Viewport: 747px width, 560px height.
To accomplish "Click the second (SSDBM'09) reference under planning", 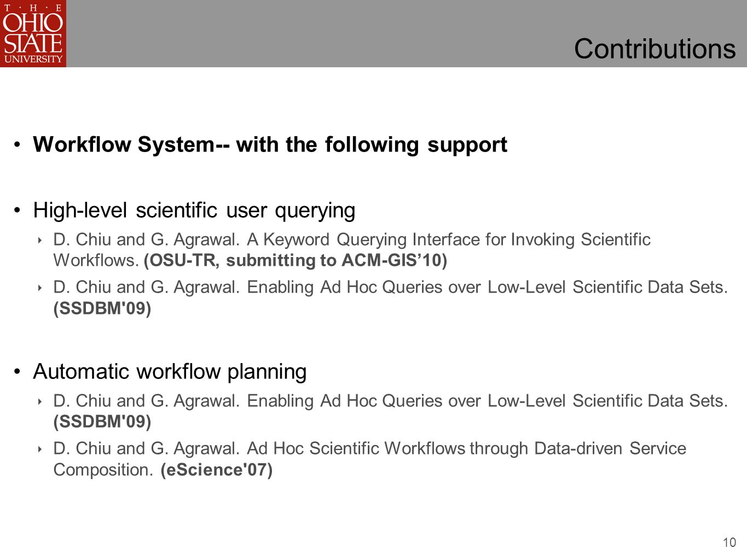I will pos(102,422).
